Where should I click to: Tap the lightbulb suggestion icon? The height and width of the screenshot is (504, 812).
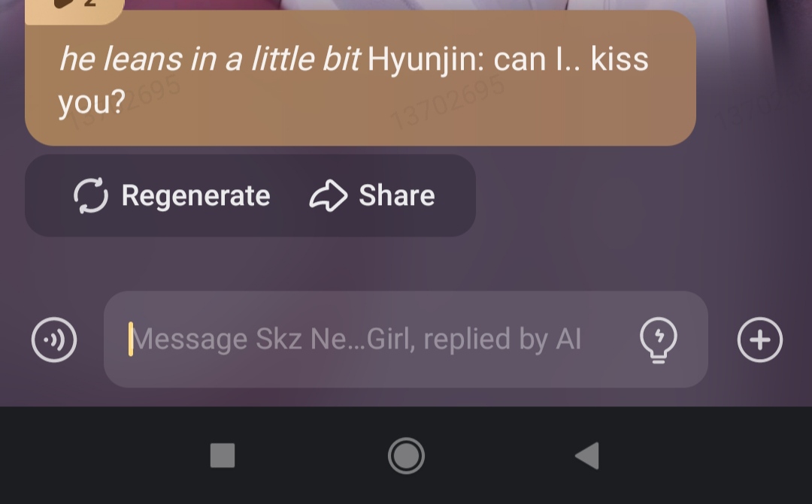point(658,340)
